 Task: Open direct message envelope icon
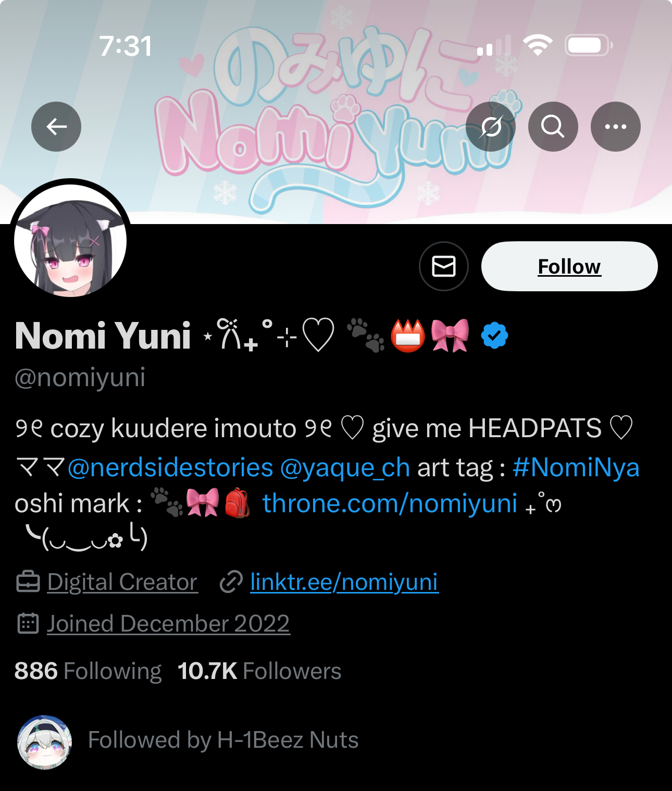tap(444, 266)
